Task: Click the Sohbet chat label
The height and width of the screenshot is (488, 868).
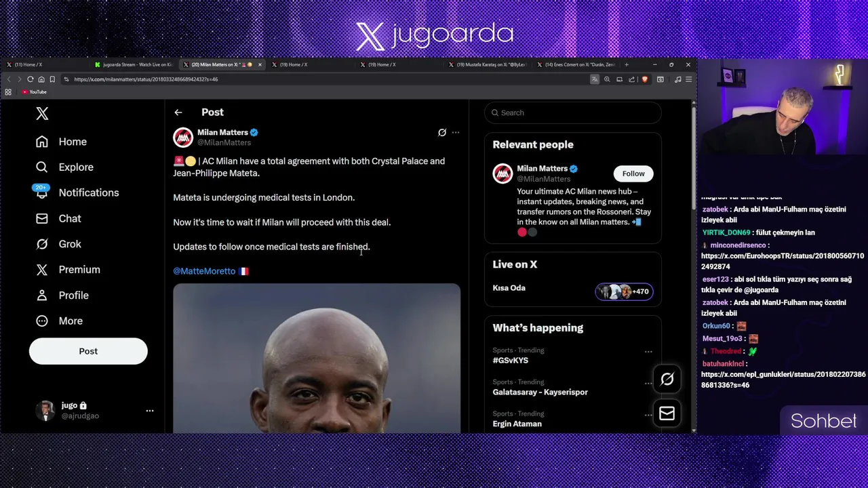Action: pyautogui.click(x=824, y=421)
